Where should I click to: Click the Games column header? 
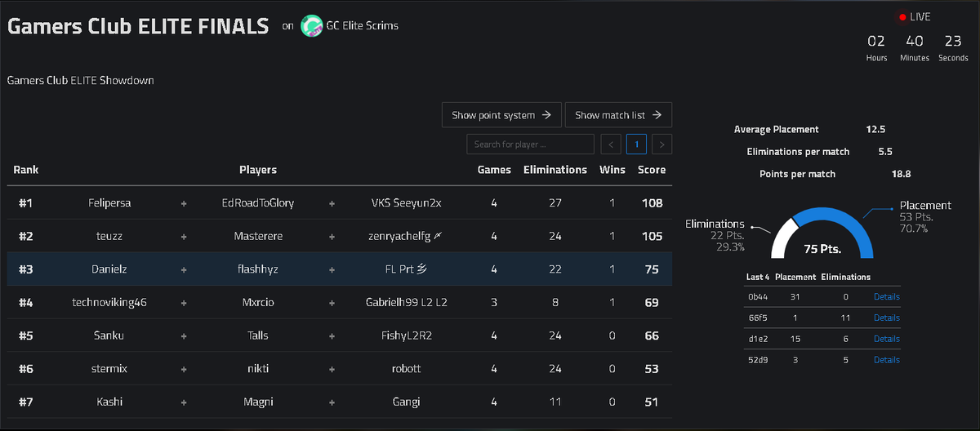(x=494, y=170)
